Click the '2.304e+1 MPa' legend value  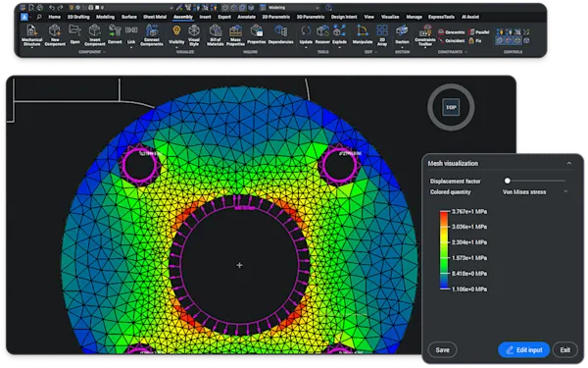click(x=469, y=242)
